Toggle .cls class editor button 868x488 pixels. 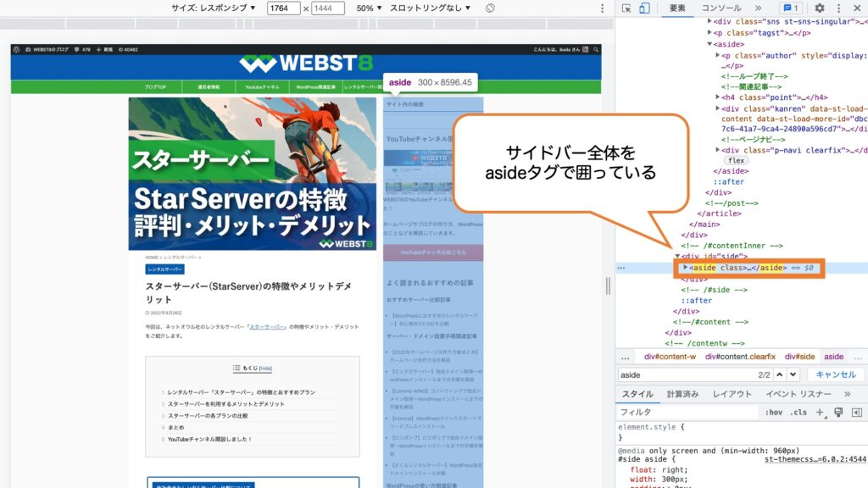tap(798, 413)
